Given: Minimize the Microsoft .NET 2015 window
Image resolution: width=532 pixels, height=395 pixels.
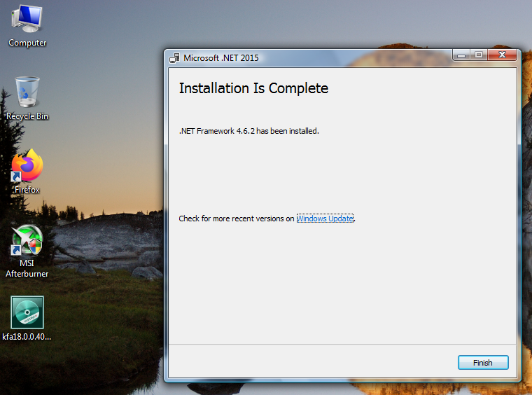Looking at the screenshot, I should (461, 55).
